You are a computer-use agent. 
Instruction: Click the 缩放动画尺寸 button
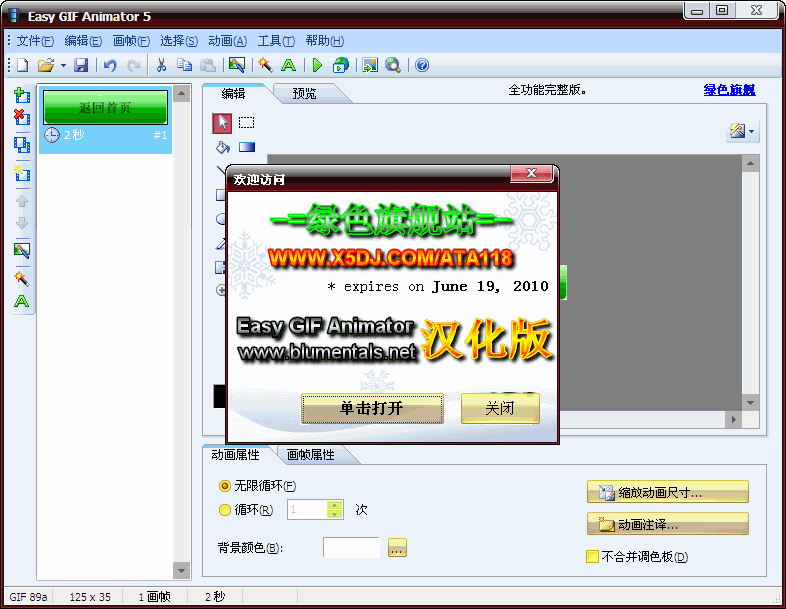(668, 492)
